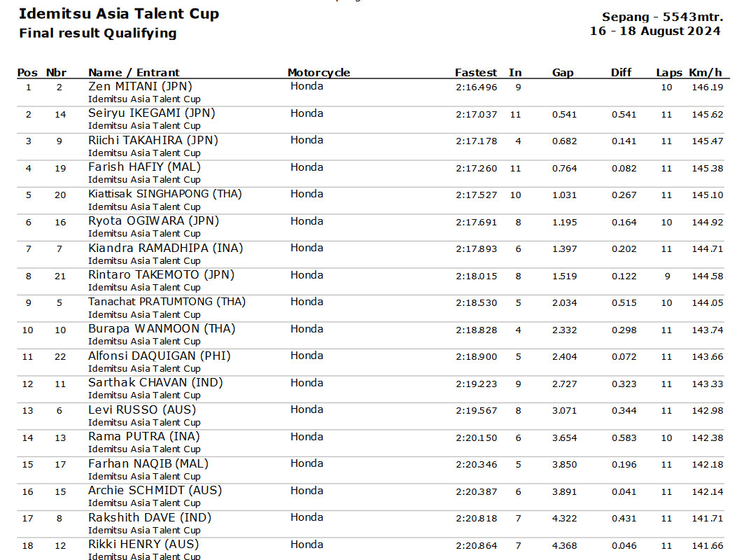Viewport: 737px width, 560px height.
Task: Click the 'Sepang - 5543mtr.' circuit text
Action: point(662,17)
